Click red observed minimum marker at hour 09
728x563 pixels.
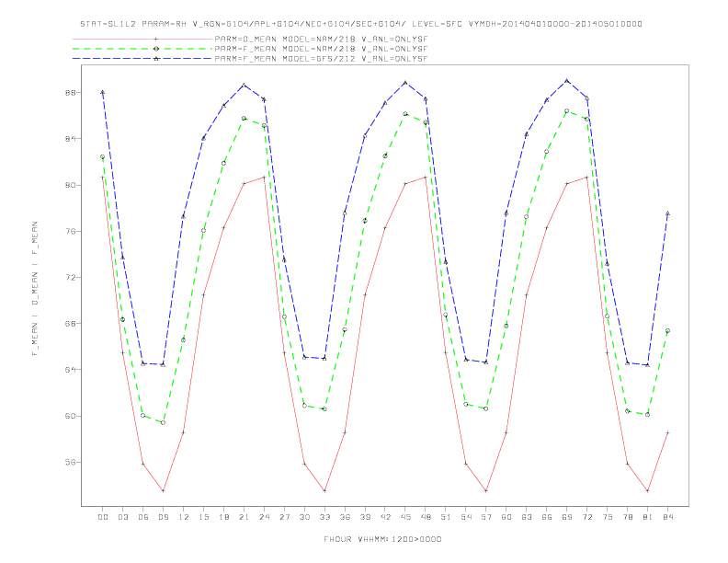click(163, 490)
